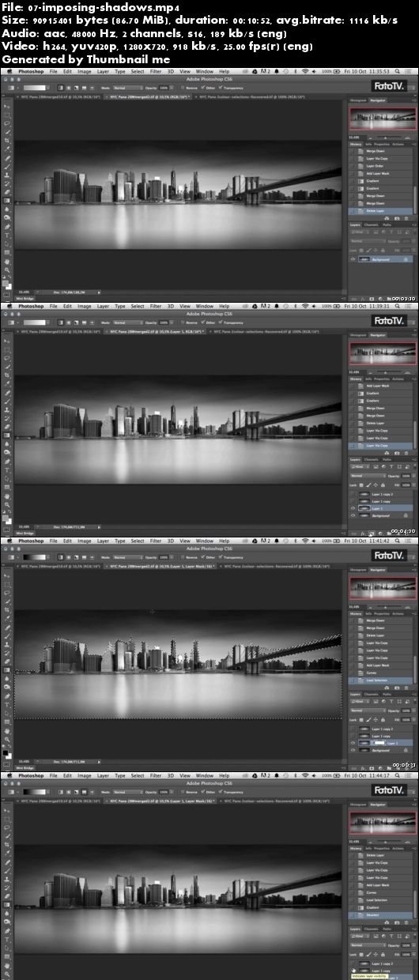Select the Move tool in the 11:44:17 frame

pos(7,812)
